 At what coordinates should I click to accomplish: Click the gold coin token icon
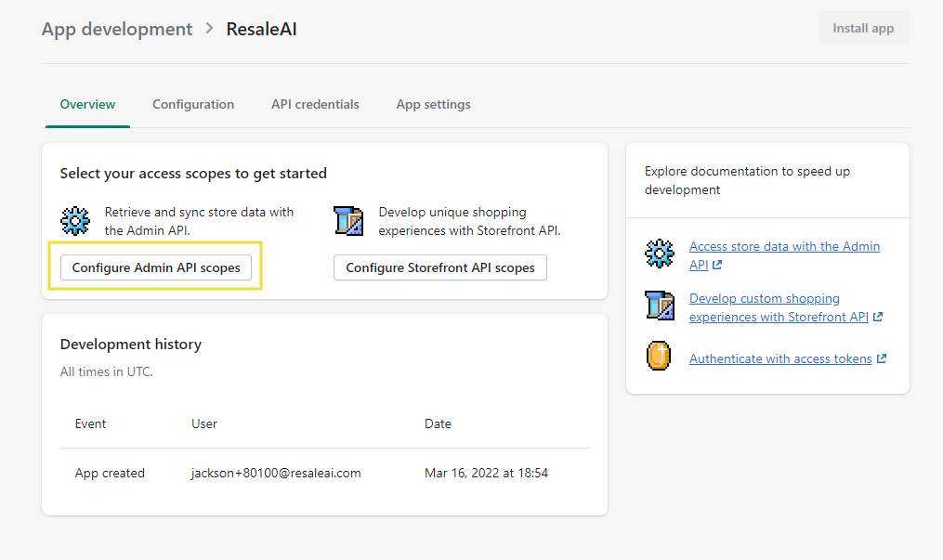pyautogui.click(x=659, y=356)
